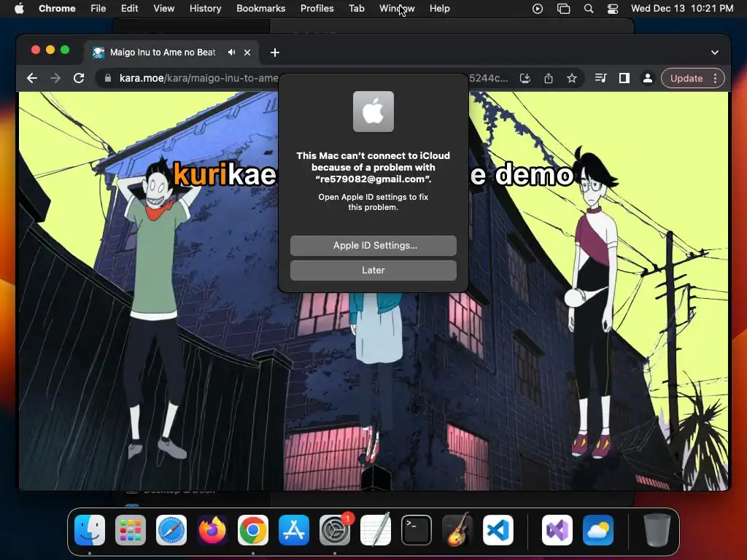747x560 pixels.
Task: Open Terminal from the Dock
Action: [417, 529]
